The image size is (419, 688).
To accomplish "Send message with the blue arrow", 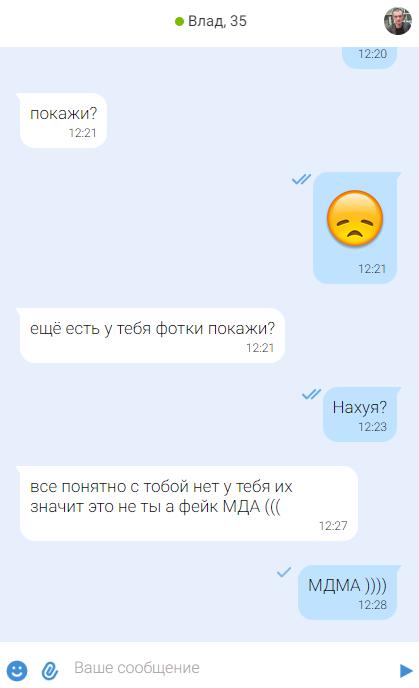I will (x=406, y=670).
